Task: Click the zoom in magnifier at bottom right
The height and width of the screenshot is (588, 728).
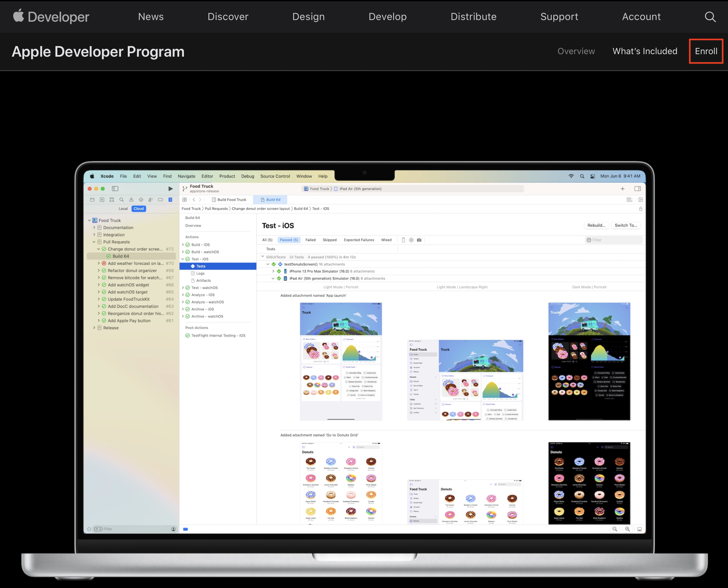Action: point(627,529)
